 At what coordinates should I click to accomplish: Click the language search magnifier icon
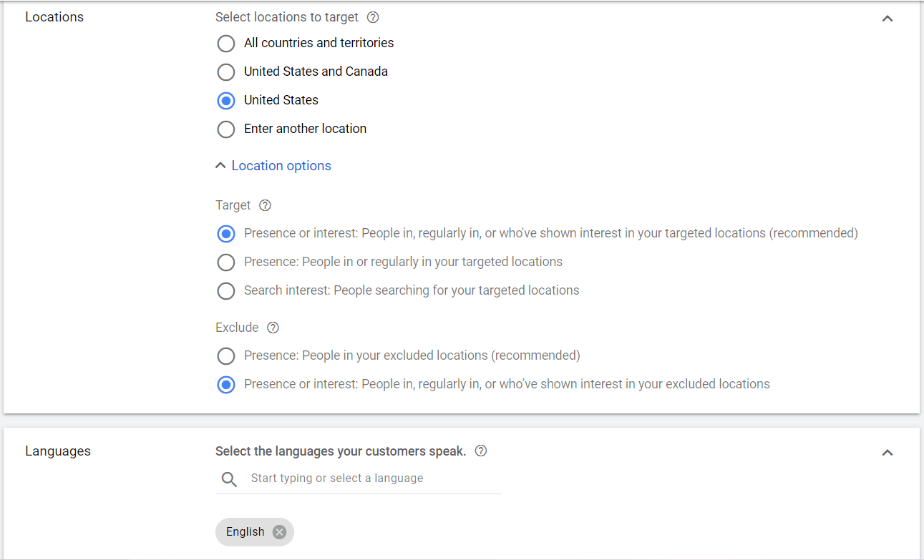point(229,478)
